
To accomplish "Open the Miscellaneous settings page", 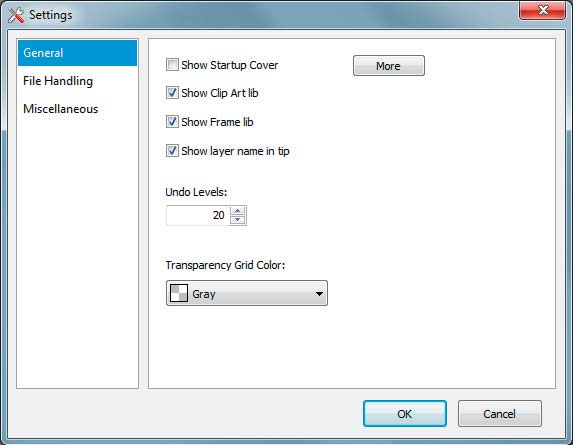I will (61, 109).
